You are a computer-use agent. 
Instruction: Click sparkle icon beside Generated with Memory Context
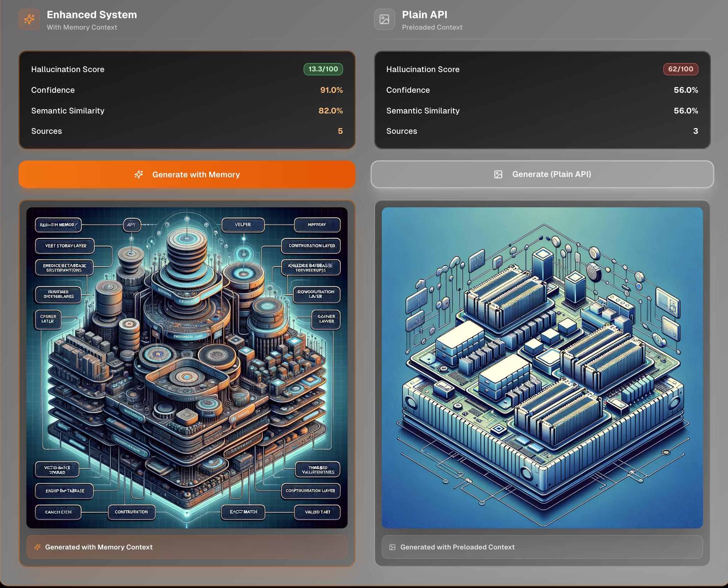(x=37, y=547)
